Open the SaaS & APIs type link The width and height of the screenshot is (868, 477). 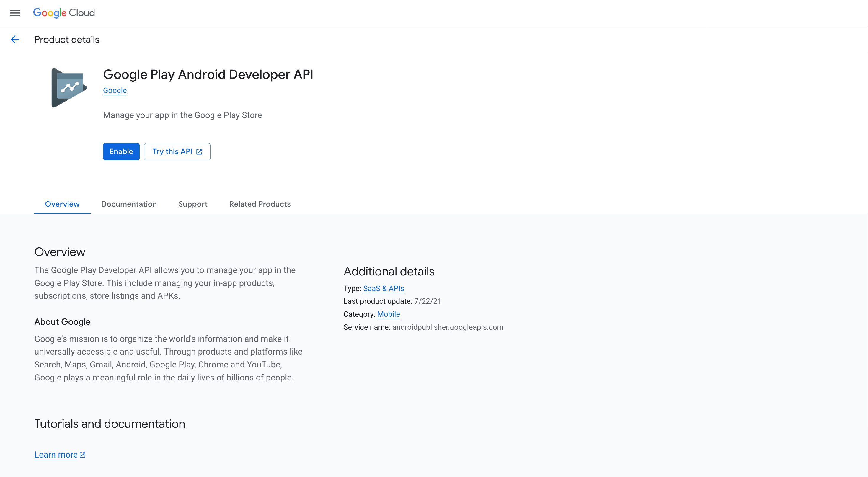point(383,288)
